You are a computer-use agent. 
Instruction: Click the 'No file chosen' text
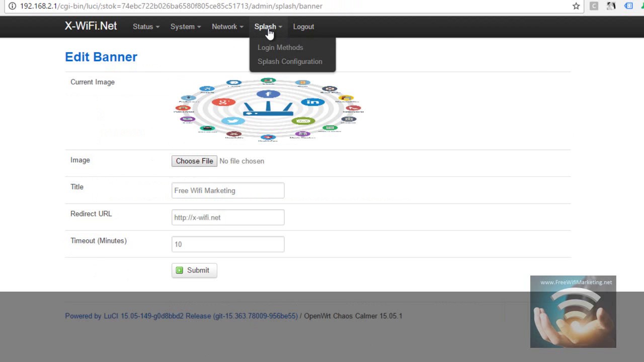(242, 161)
